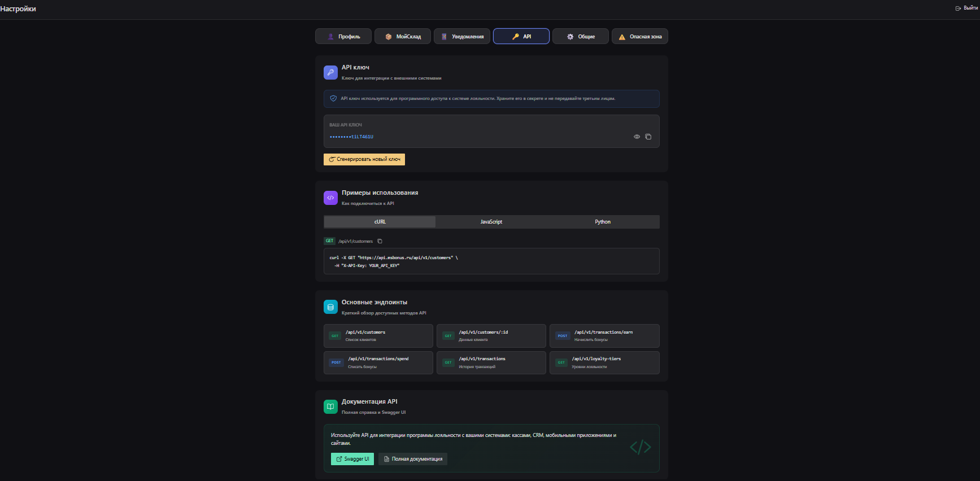Image resolution: width=980 pixels, height=481 pixels.
Task: Click the book icon beside Документация API
Action: pyautogui.click(x=330, y=406)
